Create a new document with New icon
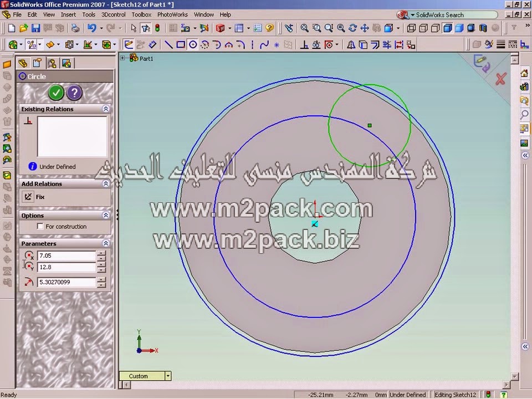The image size is (532, 399). tap(12, 28)
